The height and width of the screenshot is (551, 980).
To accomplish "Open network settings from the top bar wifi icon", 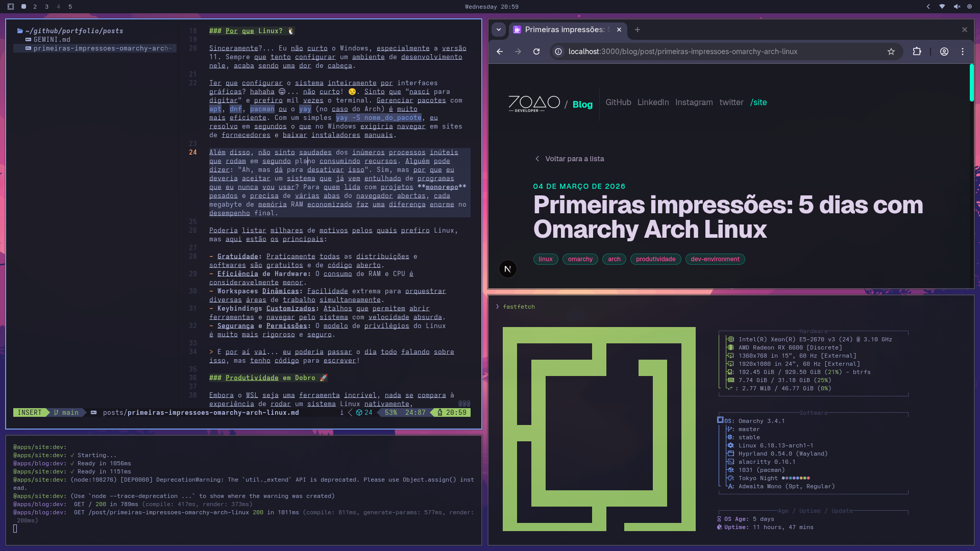I will pos(942,7).
